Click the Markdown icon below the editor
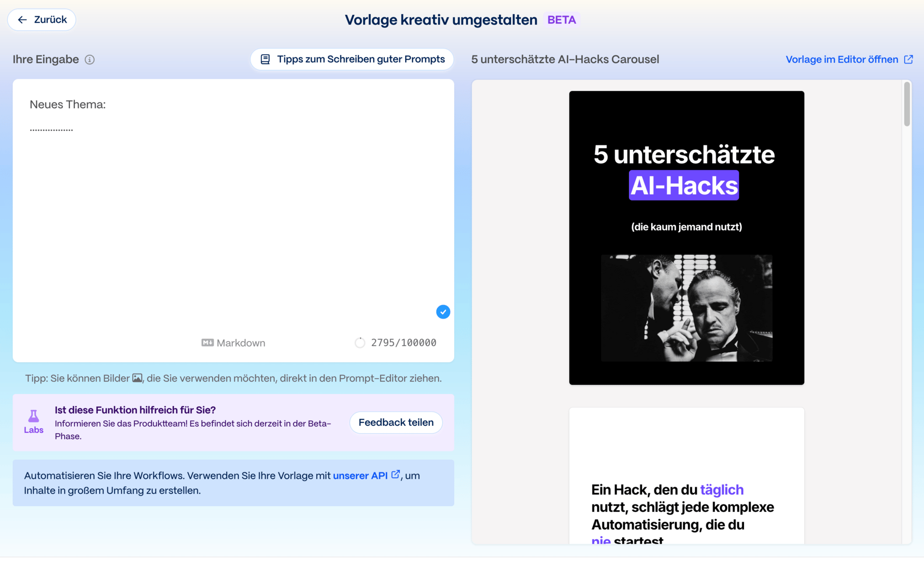The width and height of the screenshot is (924, 563). click(x=207, y=343)
